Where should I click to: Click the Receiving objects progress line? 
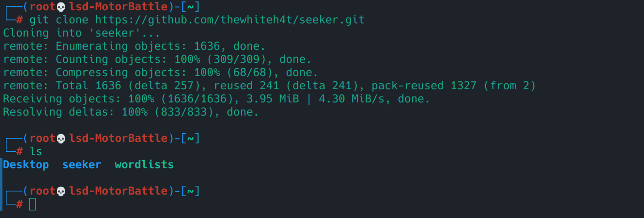click(216, 99)
